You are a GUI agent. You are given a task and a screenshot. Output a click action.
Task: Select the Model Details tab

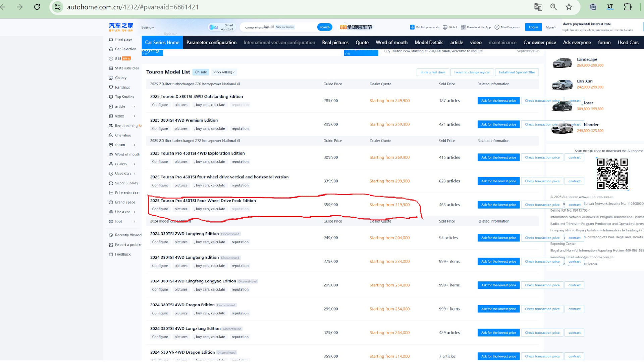coord(429,43)
